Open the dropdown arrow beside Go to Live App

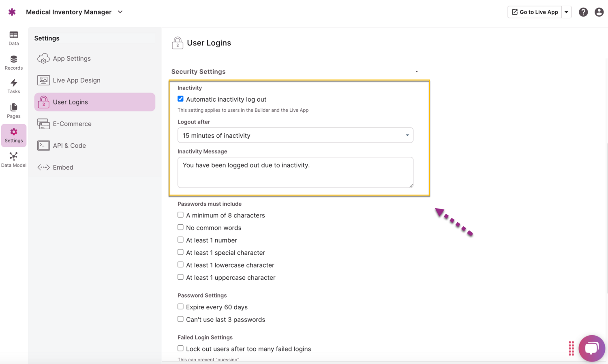566,12
